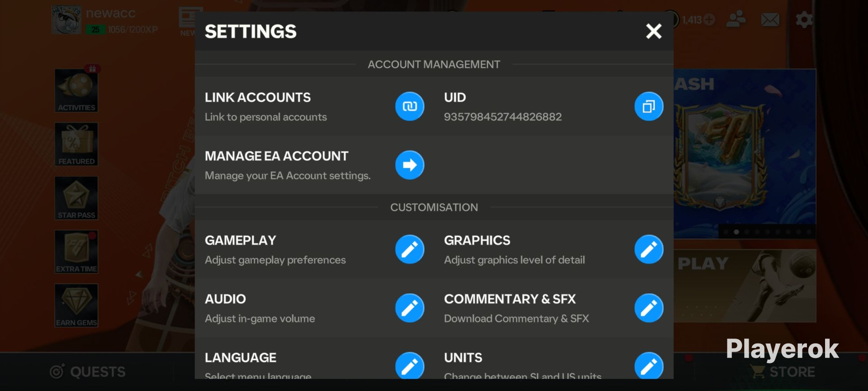Open the Earn Gems tile
This screenshot has width=868, height=391.
pyautogui.click(x=76, y=305)
